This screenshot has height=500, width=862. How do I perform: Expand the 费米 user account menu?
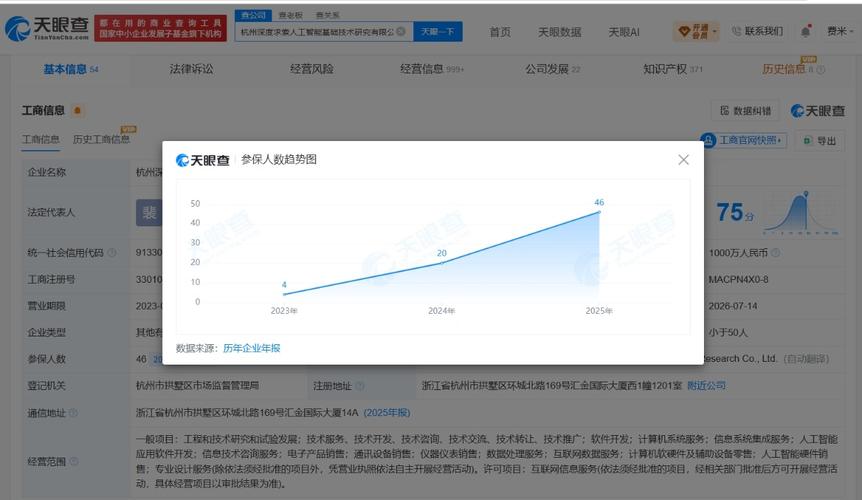pyautogui.click(x=840, y=31)
